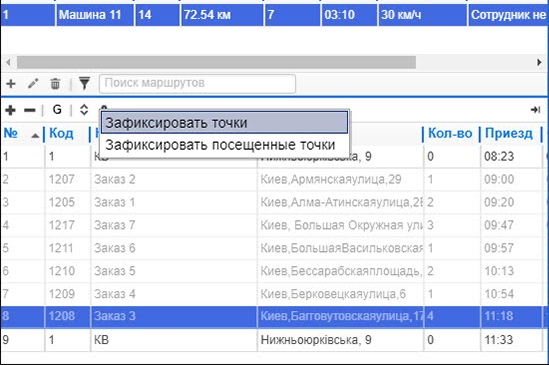The height and width of the screenshot is (365, 549).
Task: Click arrival time '10:13'
Action: click(499, 271)
